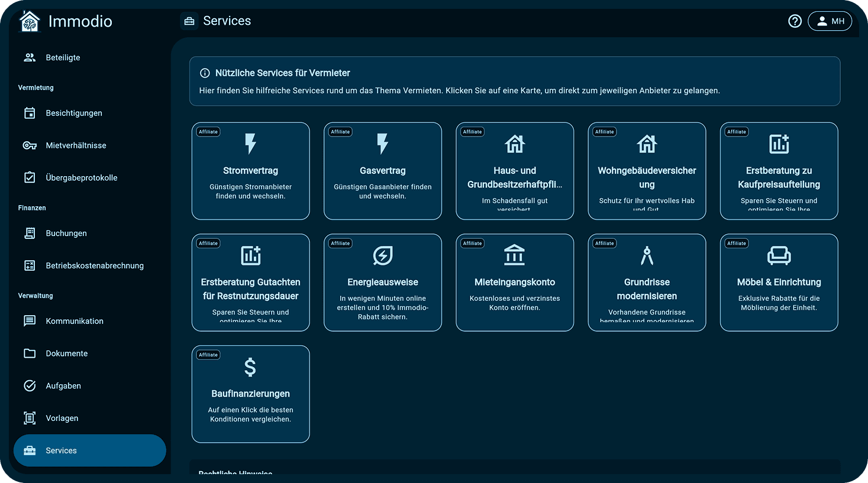This screenshot has height=483, width=868.
Task: Click the Immodio brand name text
Action: tap(80, 21)
